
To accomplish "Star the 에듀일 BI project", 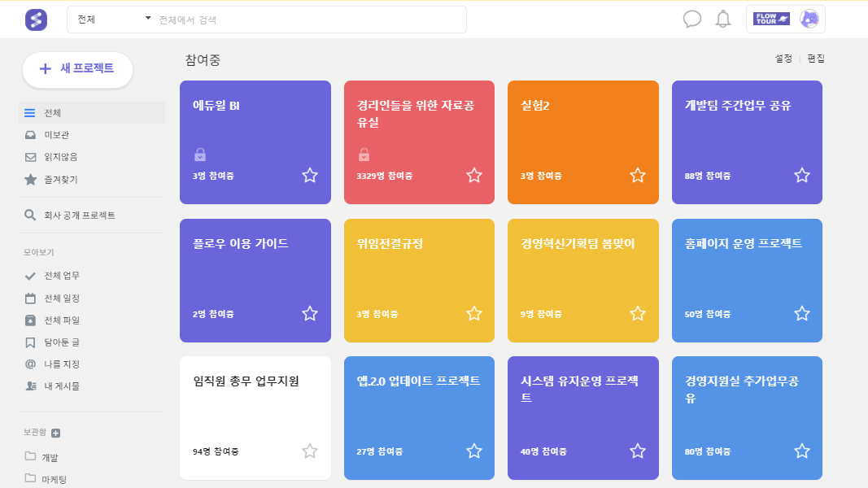I will tap(309, 175).
